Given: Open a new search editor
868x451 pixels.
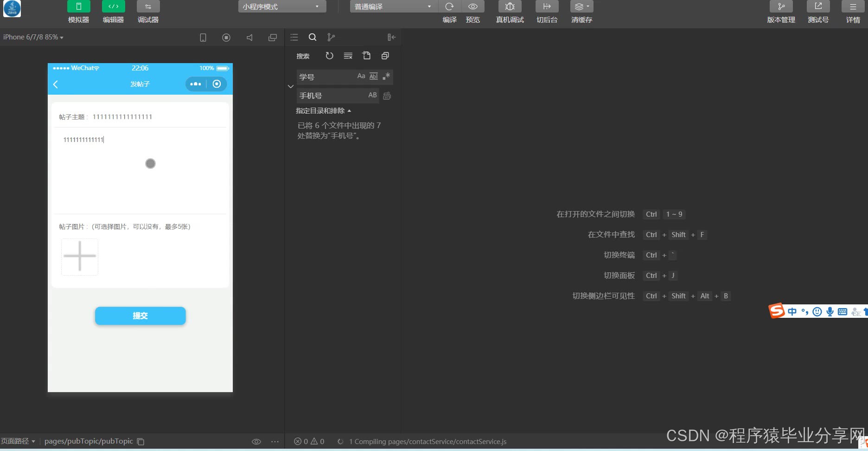Looking at the screenshot, I should (x=366, y=56).
